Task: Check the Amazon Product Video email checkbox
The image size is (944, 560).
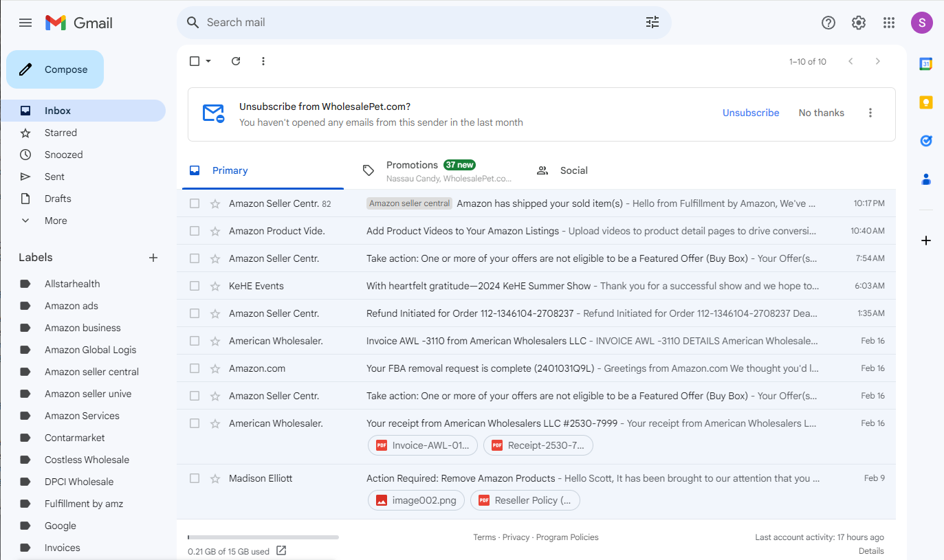Action: point(195,231)
